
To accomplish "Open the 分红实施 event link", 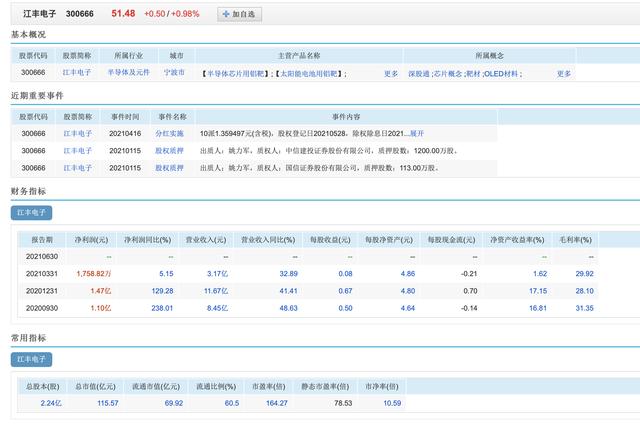I will (x=169, y=133).
